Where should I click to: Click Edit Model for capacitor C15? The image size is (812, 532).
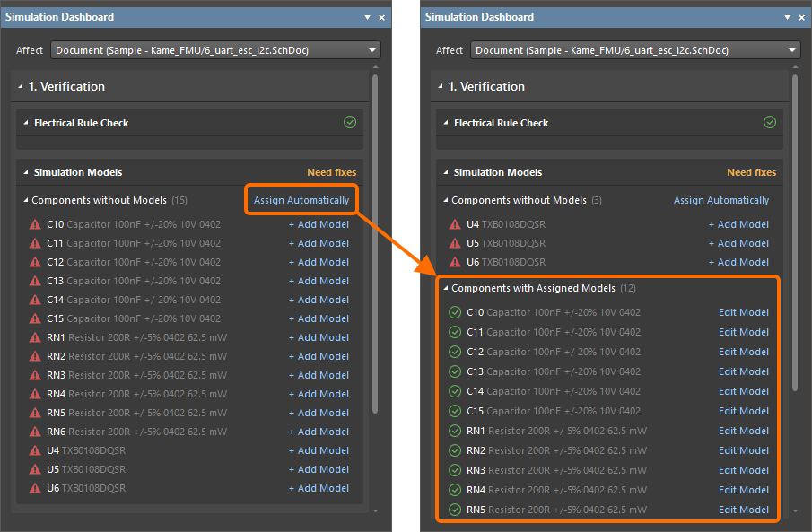point(743,411)
